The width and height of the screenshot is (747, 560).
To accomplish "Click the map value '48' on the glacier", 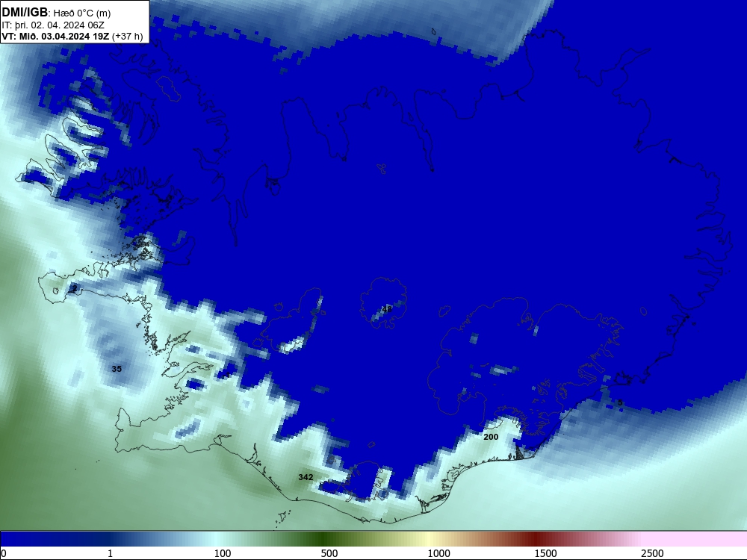I will tap(387, 309).
